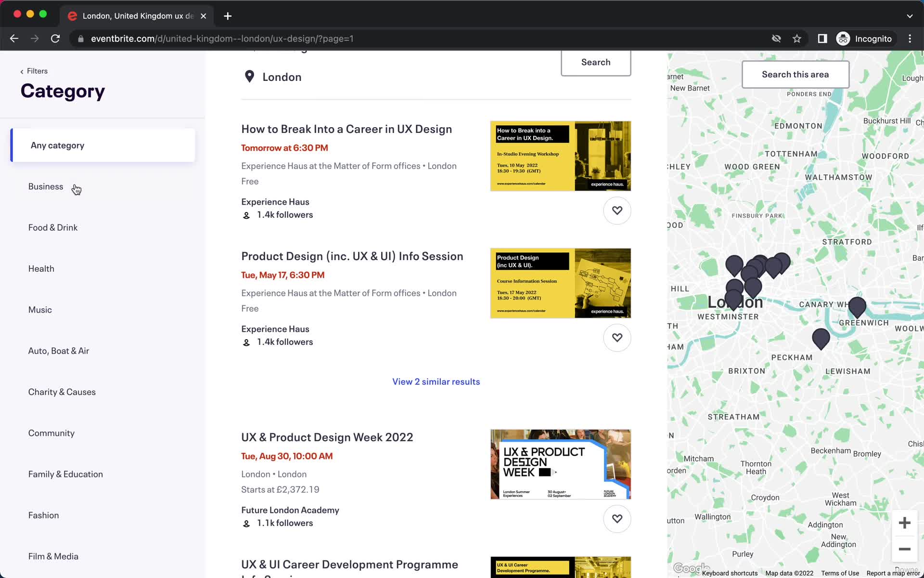Click the Search button
The image size is (924, 578).
(596, 63)
